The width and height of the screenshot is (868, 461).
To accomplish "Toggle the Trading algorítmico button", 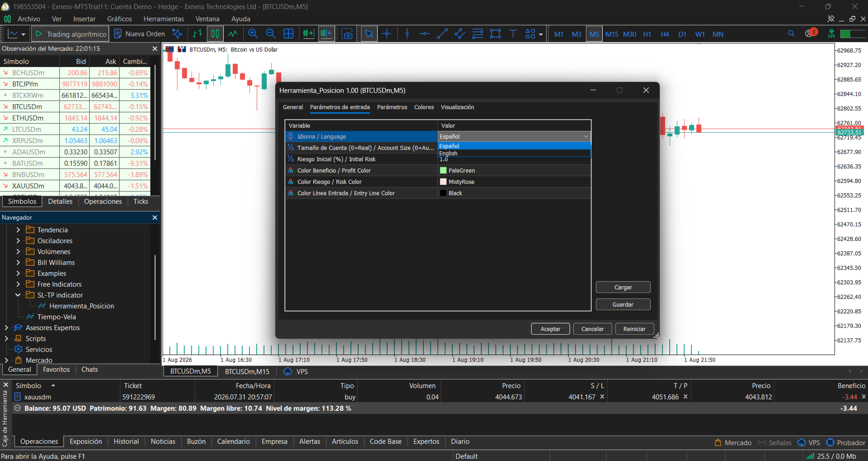I will (71, 34).
